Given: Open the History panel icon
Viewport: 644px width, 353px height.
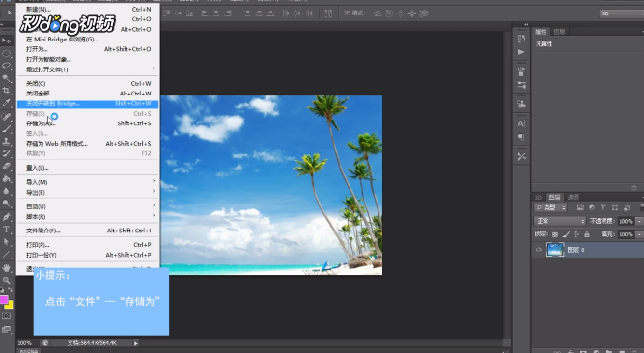Looking at the screenshot, I should [521, 39].
